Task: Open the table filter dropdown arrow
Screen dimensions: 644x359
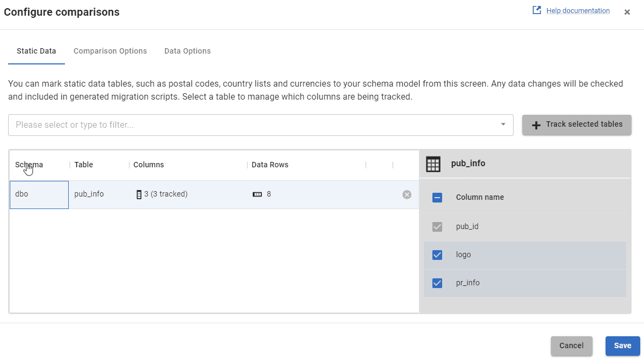Action: (x=503, y=125)
